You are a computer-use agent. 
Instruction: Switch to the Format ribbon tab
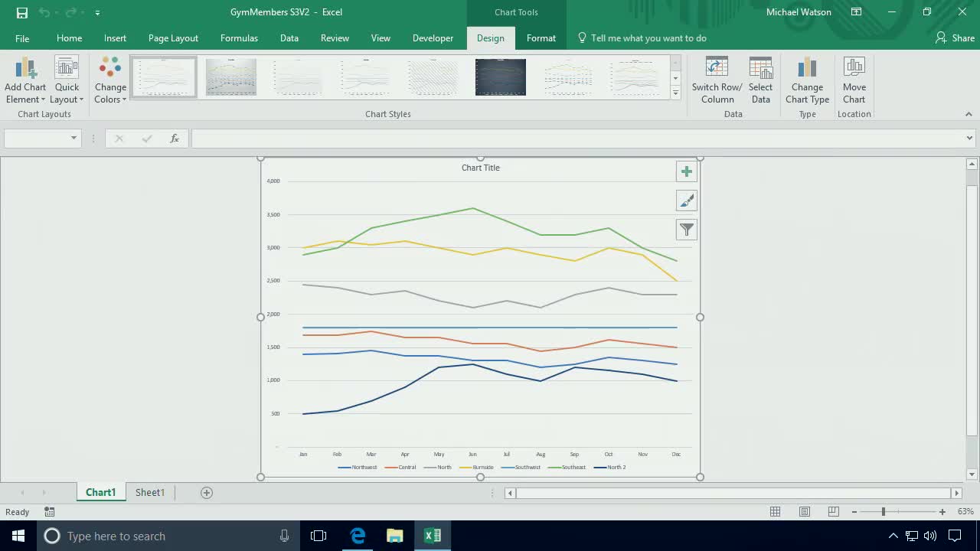[541, 37]
